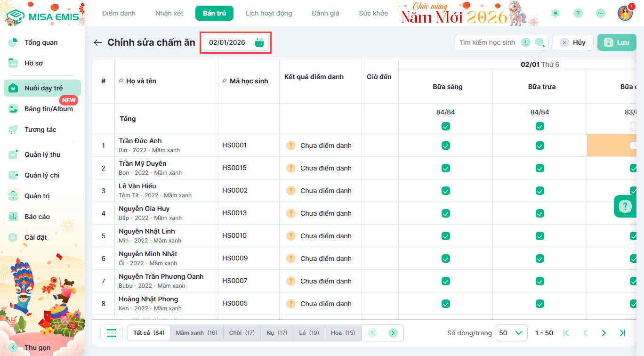
Task: Toggle select-all checkbox under Bữa trưa total
Action: pos(539,126)
